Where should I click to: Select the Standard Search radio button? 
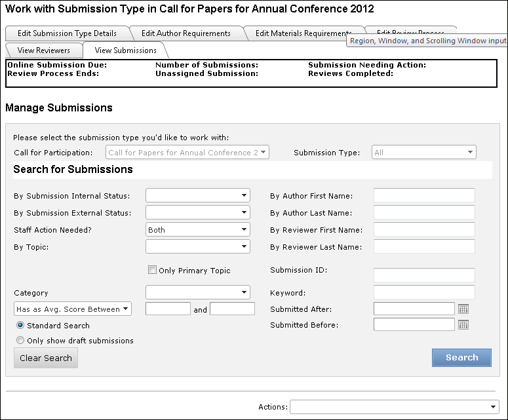20,325
